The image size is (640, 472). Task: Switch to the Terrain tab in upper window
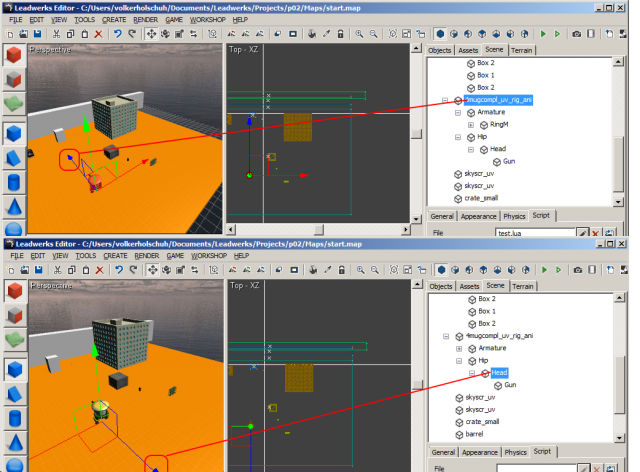point(522,50)
